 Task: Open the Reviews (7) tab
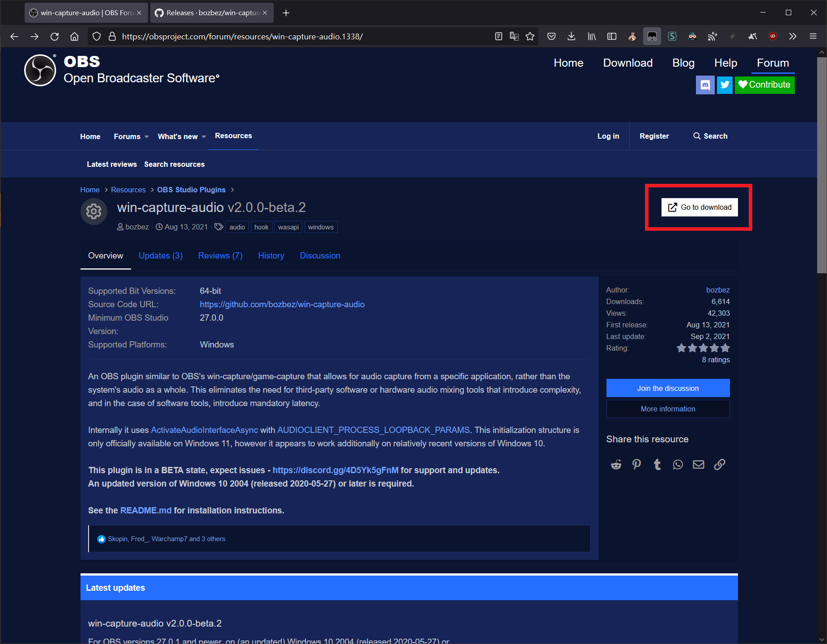pyautogui.click(x=220, y=256)
